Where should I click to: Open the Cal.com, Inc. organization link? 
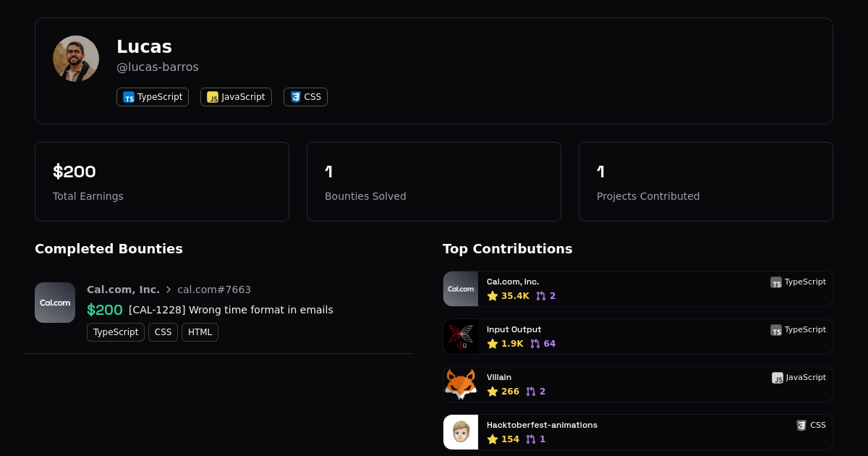[122, 290]
